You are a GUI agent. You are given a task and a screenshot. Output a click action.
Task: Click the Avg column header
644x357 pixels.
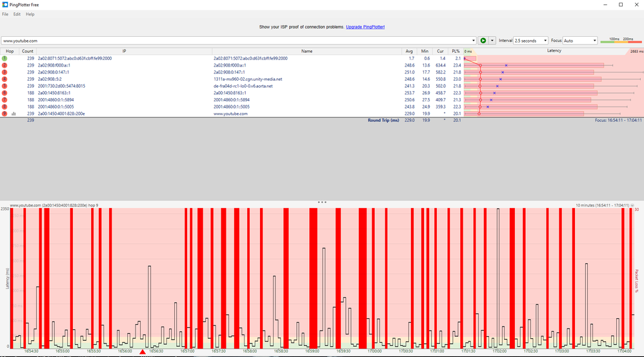tap(409, 52)
